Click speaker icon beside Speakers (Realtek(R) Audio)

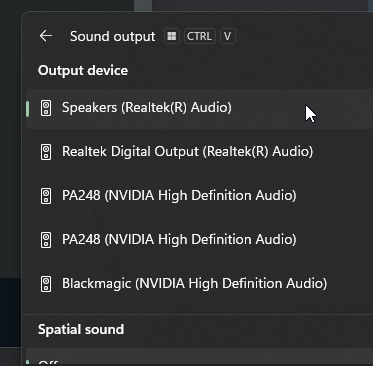point(46,108)
